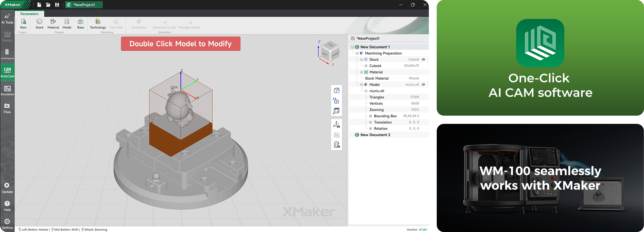Click the save icon in title bar
Image resolution: width=644 pixels, height=232 pixels.
pyautogui.click(x=57, y=5)
